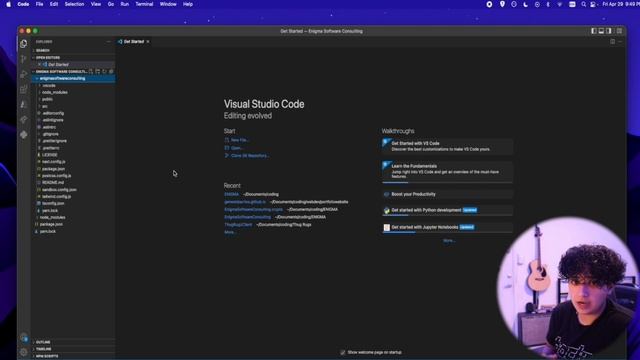Split the editor right
The image size is (640, 360).
coord(613,42)
